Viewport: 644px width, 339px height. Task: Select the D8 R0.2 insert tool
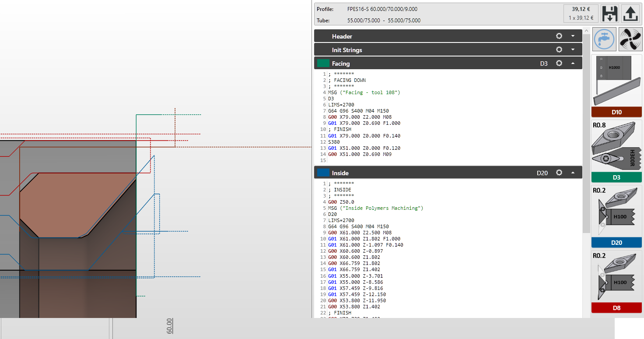[x=616, y=281]
